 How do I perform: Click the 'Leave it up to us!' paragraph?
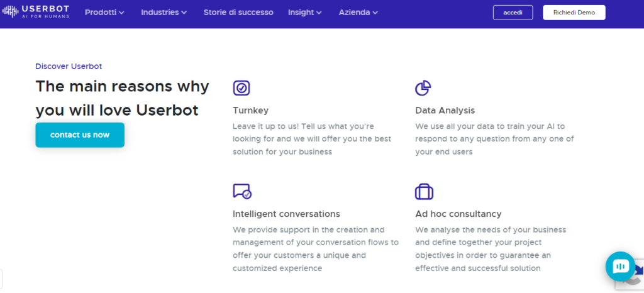[313, 139]
